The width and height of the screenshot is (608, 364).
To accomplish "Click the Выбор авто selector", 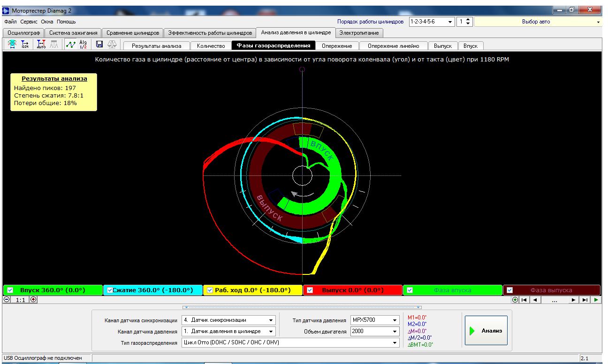I will (538, 22).
